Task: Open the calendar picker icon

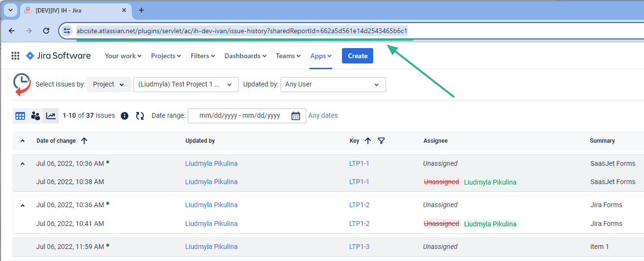Action: pyautogui.click(x=296, y=116)
